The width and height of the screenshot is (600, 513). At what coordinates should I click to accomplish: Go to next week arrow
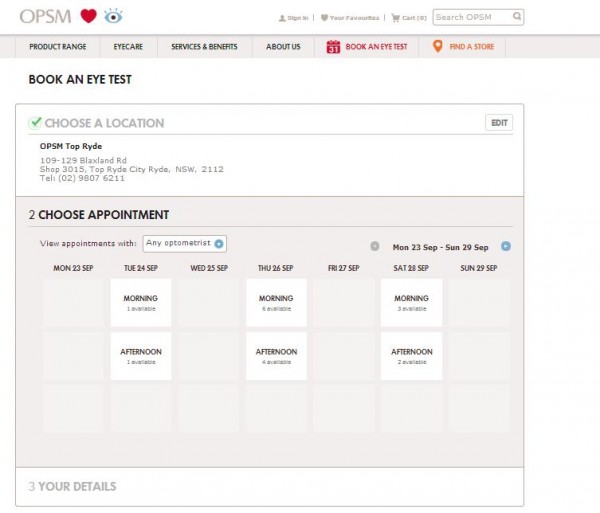(505, 246)
